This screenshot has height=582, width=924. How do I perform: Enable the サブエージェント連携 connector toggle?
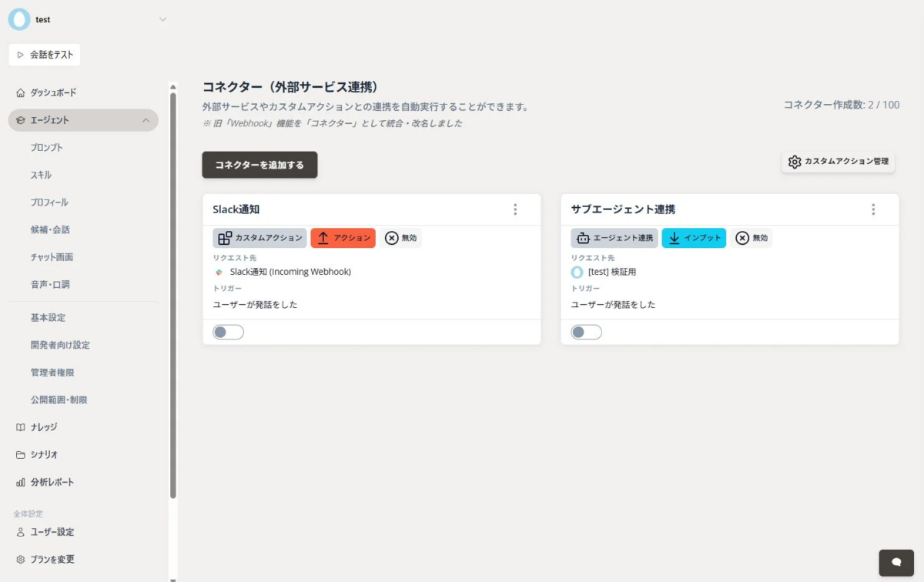click(586, 332)
